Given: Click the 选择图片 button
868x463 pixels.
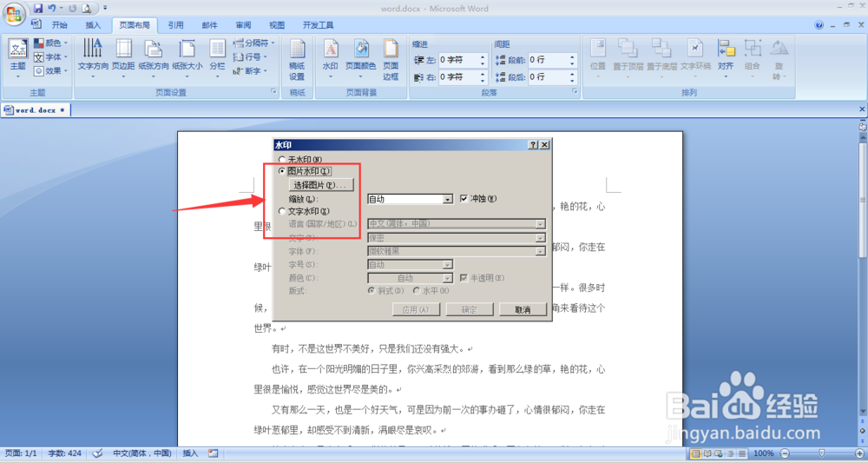Looking at the screenshot, I should [321, 185].
